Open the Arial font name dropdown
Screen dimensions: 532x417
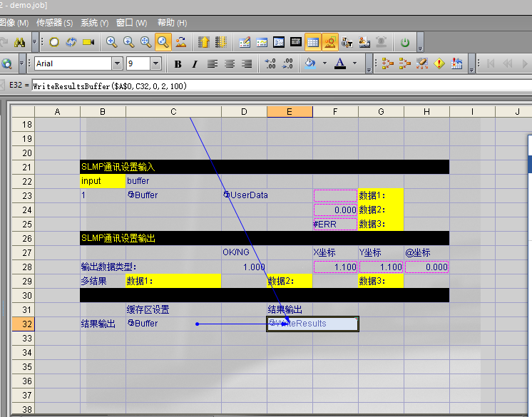coord(117,63)
